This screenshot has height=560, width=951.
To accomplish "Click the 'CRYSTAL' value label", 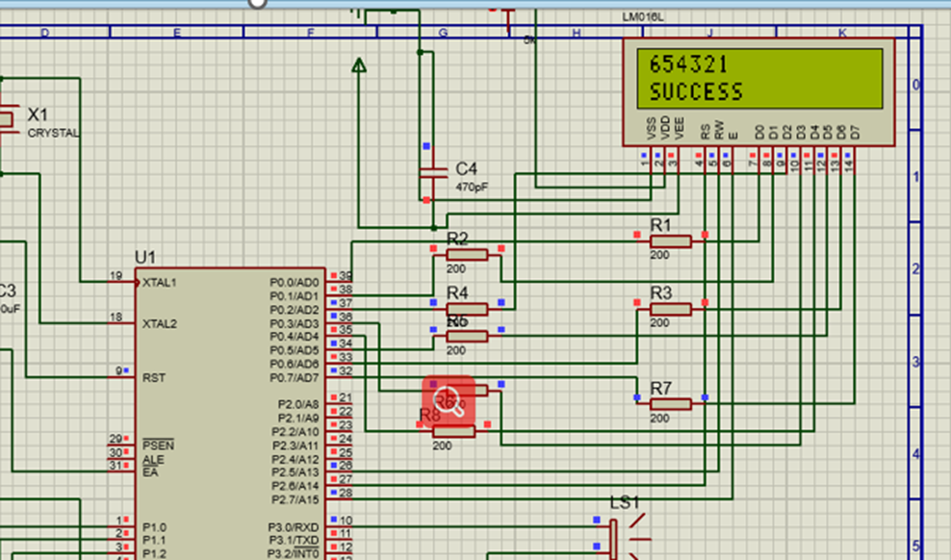I will [x=53, y=133].
